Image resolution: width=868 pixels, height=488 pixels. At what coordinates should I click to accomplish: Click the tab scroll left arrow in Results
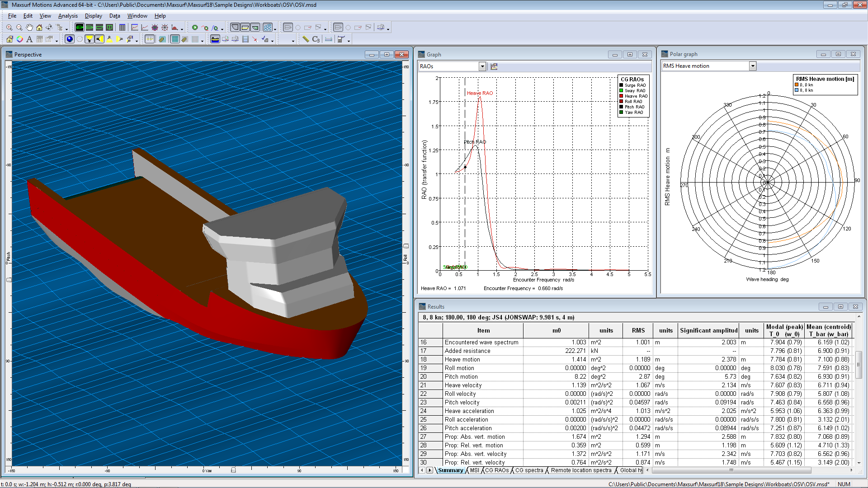tap(422, 470)
